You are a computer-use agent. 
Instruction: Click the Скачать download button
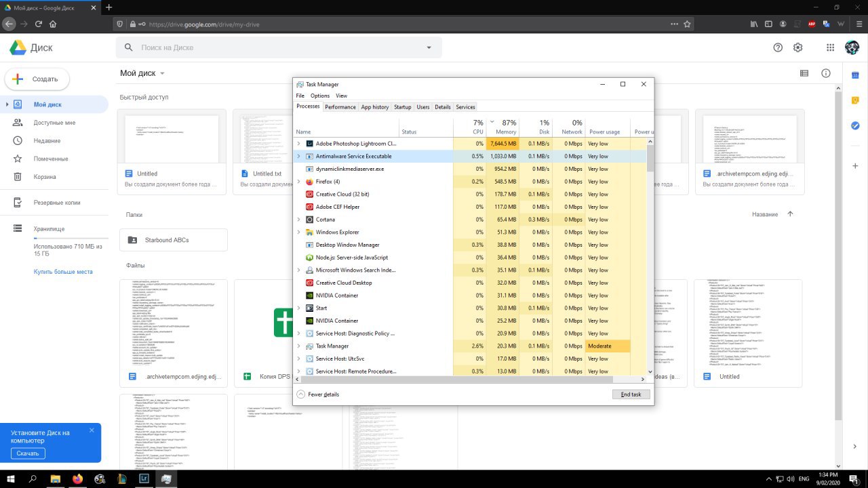click(x=28, y=453)
